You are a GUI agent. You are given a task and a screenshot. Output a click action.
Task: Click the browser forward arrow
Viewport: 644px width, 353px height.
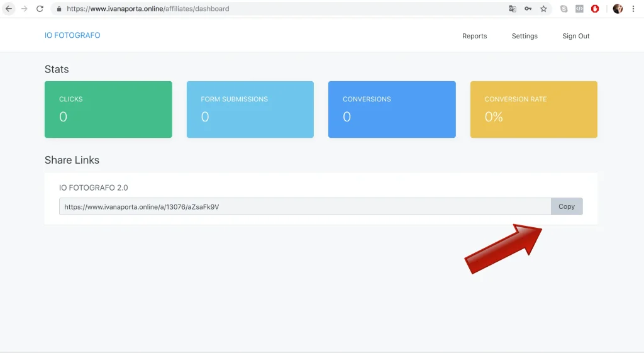point(25,9)
